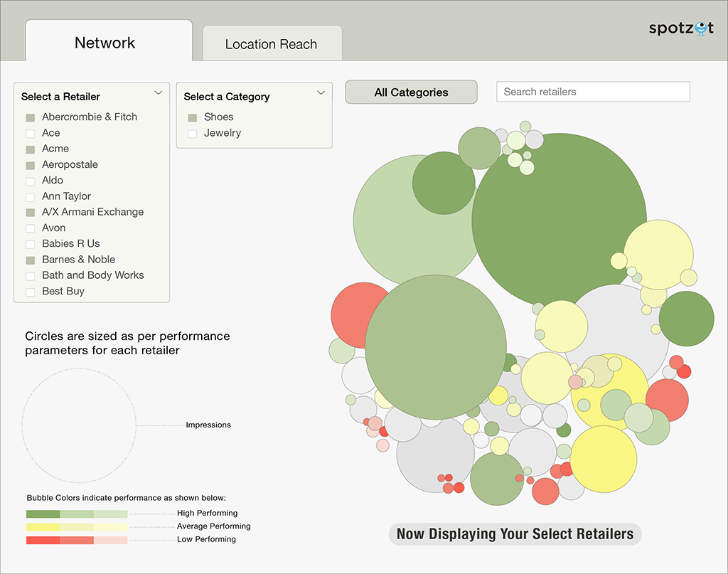Enable the Ann Taylor checkbox
Viewport: 728px width, 574px height.
(x=30, y=196)
